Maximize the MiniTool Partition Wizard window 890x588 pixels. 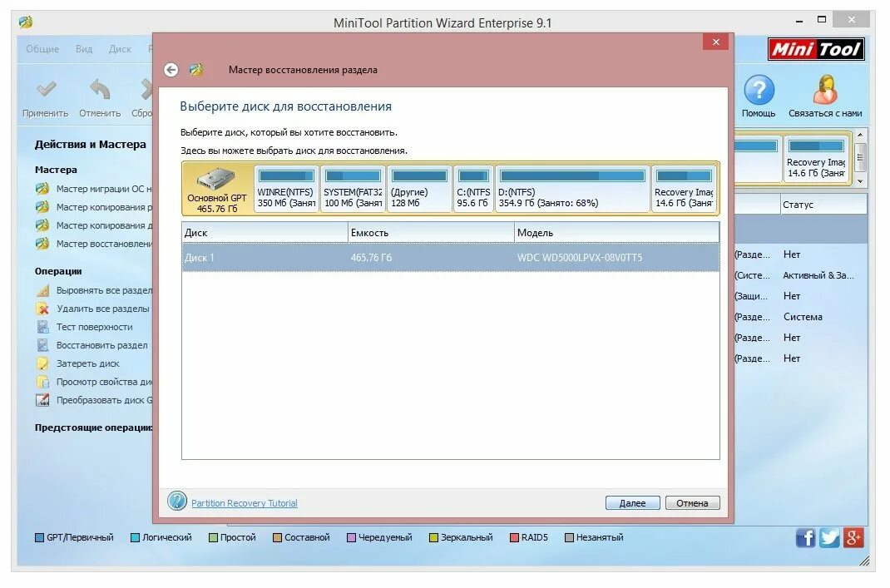tap(821, 20)
